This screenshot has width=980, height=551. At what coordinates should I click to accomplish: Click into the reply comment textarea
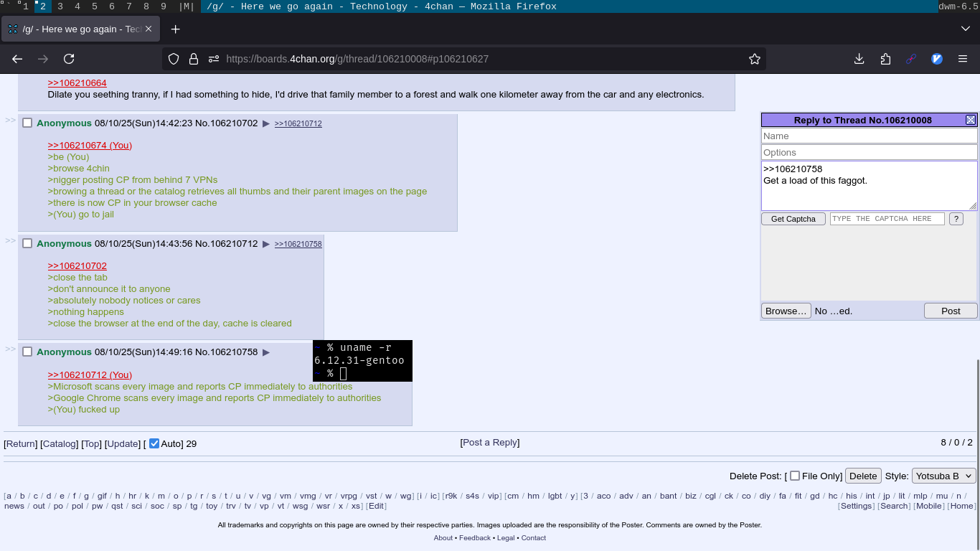point(870,186)
